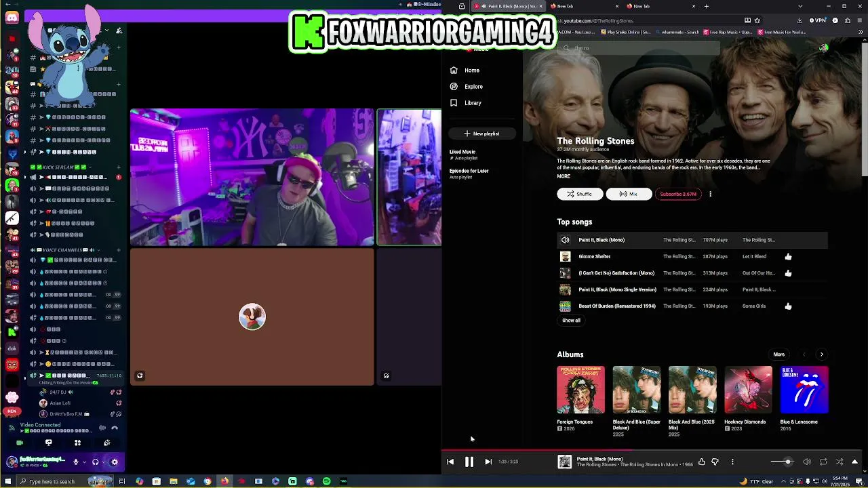Viewport: 868px width, 488px height.
Task: Open a new browser tab
Action: (707, 6)
